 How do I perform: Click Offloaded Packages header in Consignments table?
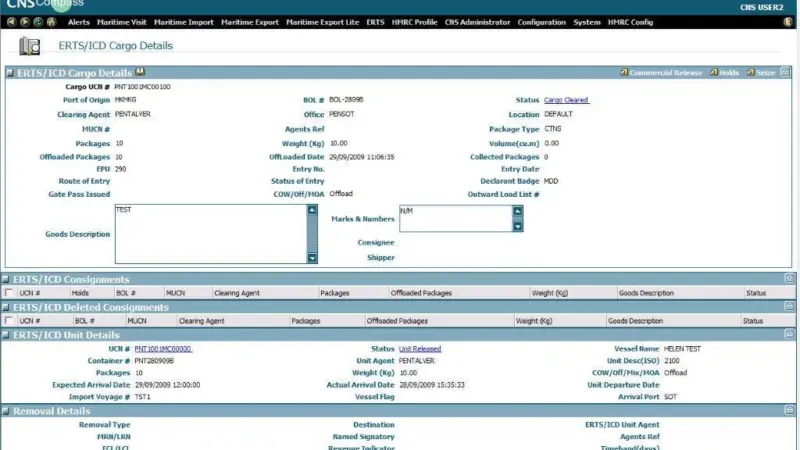tap(421, 293)
